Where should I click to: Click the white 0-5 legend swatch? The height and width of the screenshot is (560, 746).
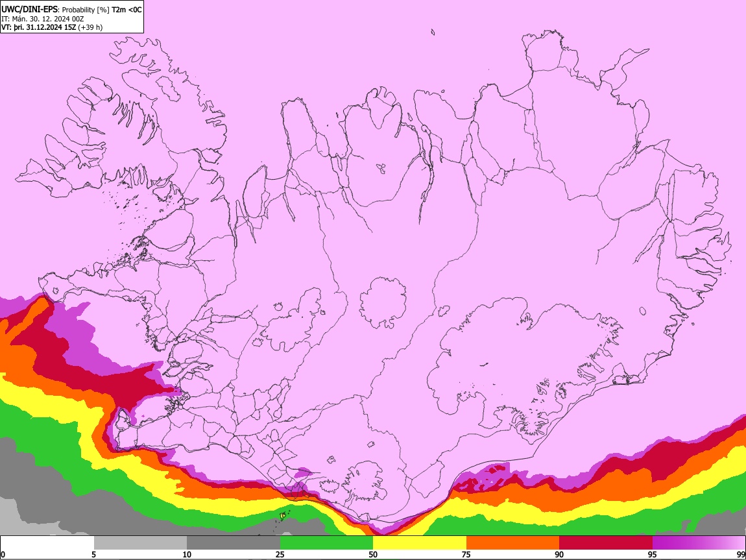[x=47, y=542]
